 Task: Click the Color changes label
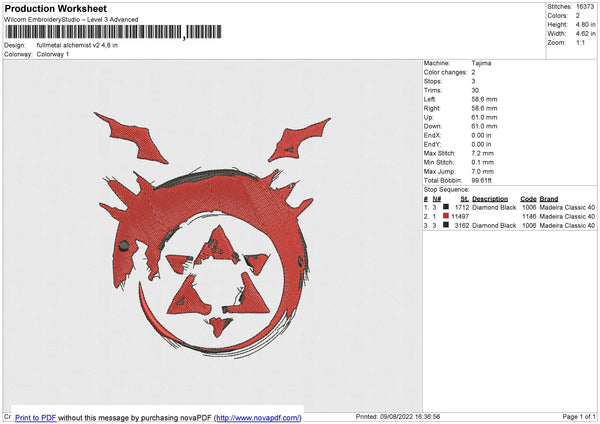[x=445, y=72]
